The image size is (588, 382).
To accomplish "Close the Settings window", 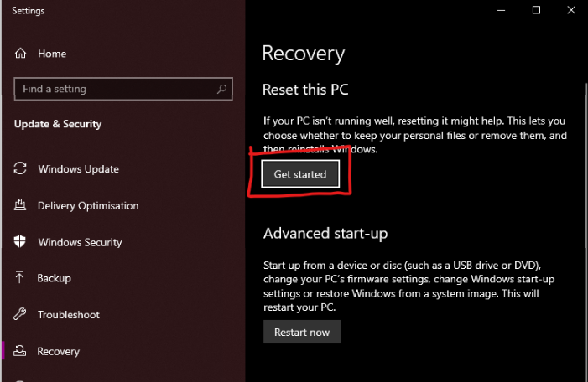I will [x=570, y=10].
